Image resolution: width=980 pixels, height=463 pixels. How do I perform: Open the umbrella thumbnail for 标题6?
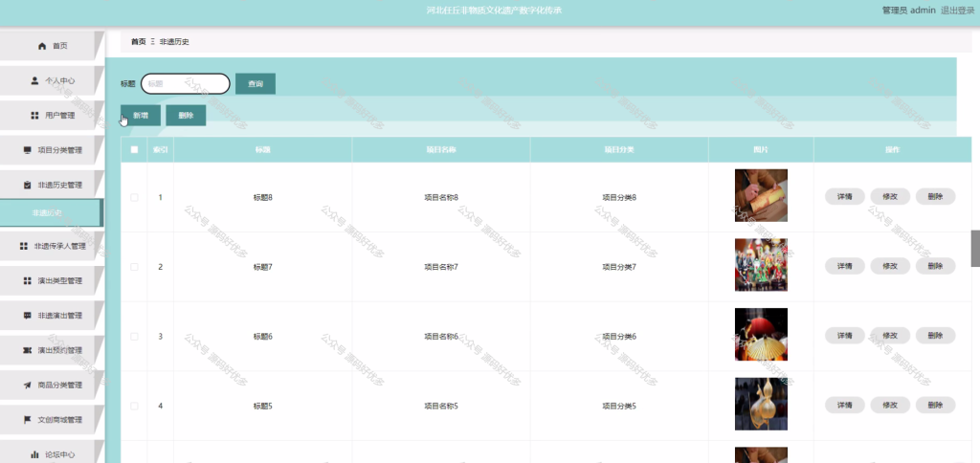[x=761, y=334]
